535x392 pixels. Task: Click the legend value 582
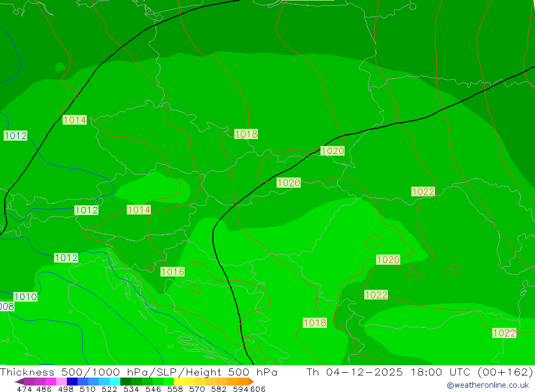(219, 389)
